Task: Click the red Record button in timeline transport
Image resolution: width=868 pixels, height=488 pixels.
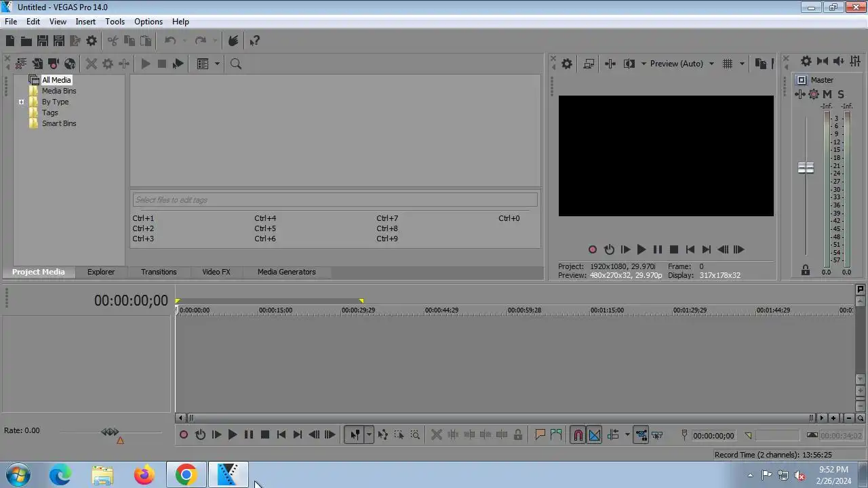Action: [x=184, y=435]
